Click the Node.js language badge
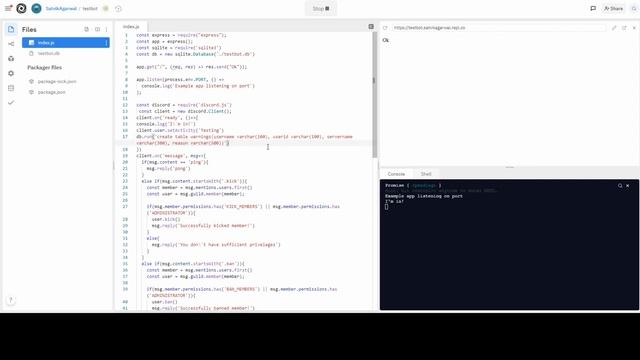This screenshot has width=640, height=360. tap(106, 9)
